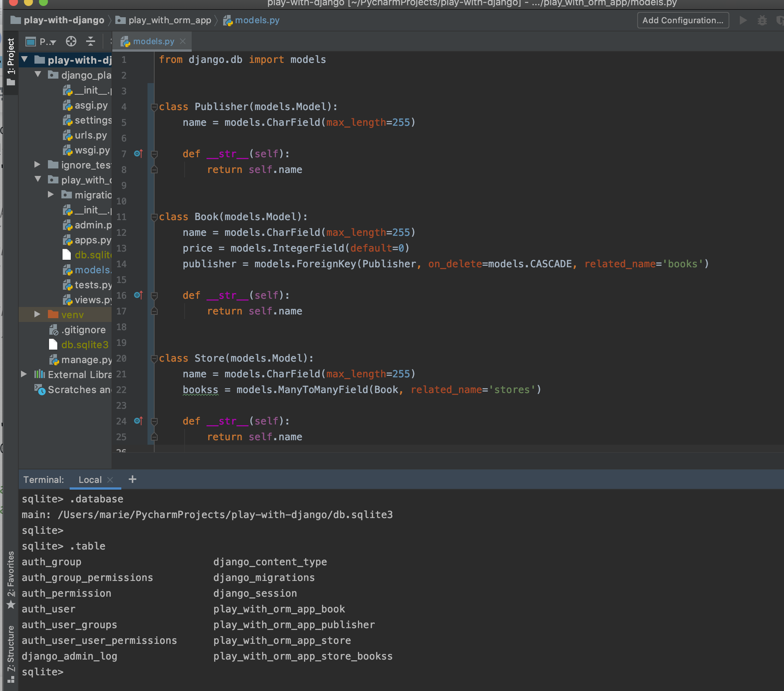This screenshot has height=691, width=784.
Task: Fold the Publisher class using the gutter arrow
Action: pos(154,108)
